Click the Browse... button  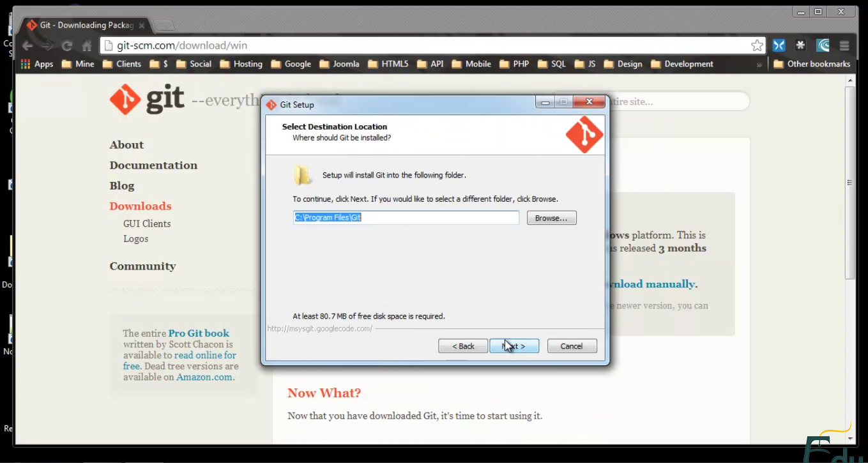click(x=552, y=218)
